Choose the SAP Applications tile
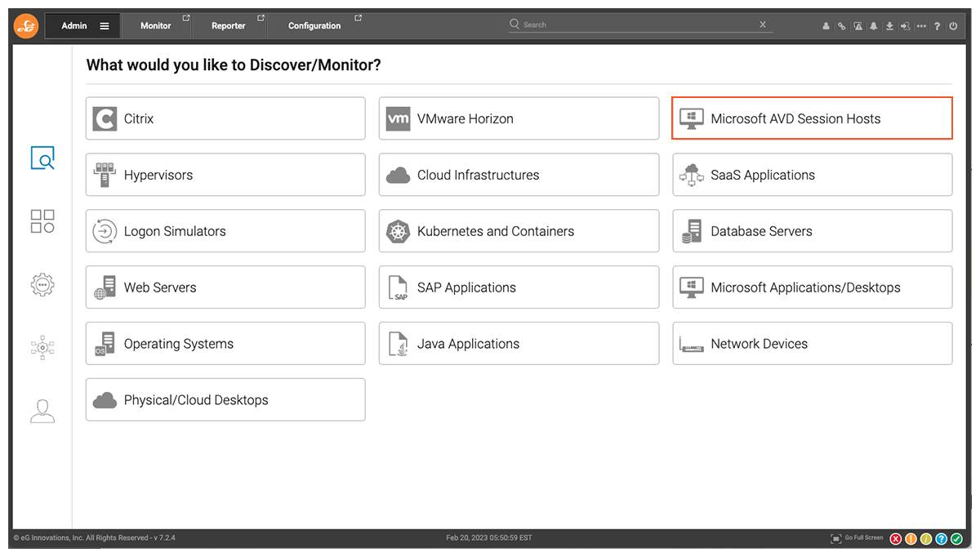The image size is (980, 557). [519, 287]
